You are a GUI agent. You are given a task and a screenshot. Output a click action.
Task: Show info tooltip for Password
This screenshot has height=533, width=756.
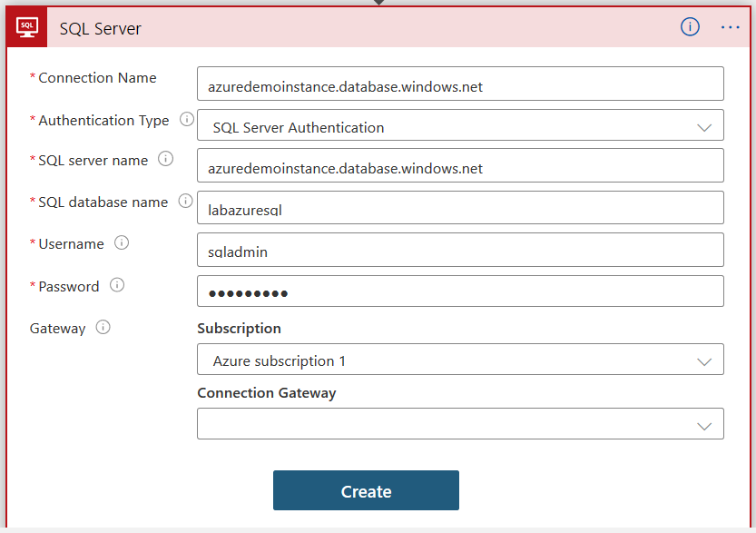click(117, 285)
